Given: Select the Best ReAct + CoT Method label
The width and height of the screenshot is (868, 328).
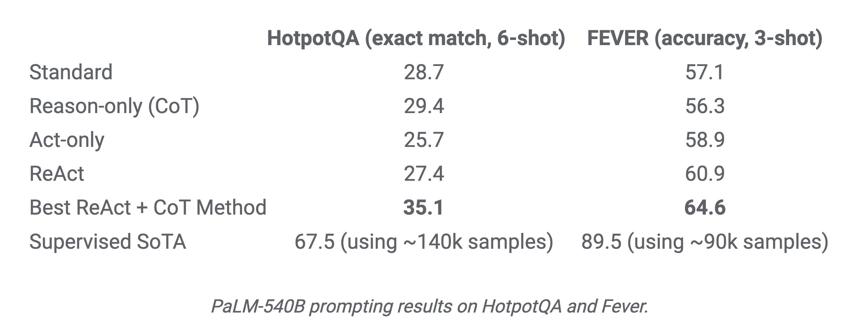Looking at the screenshot, I should coord(148,207).
